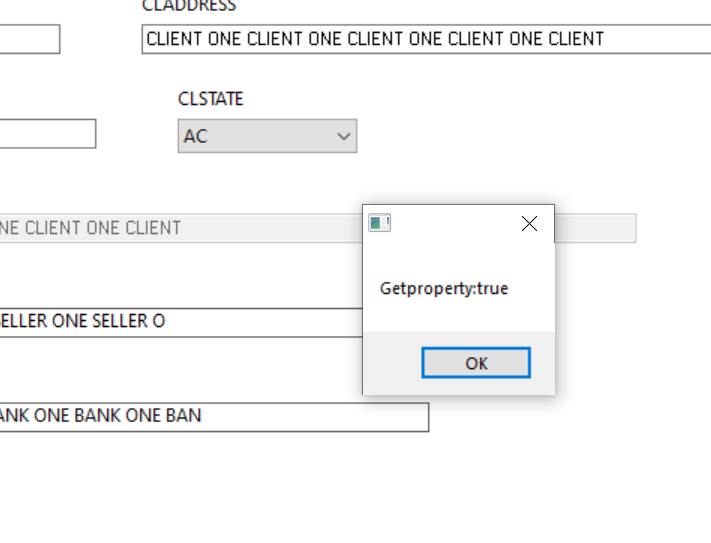Focus the empty field left of CLADDRESS
711x543 pixels.
point(28,40)
